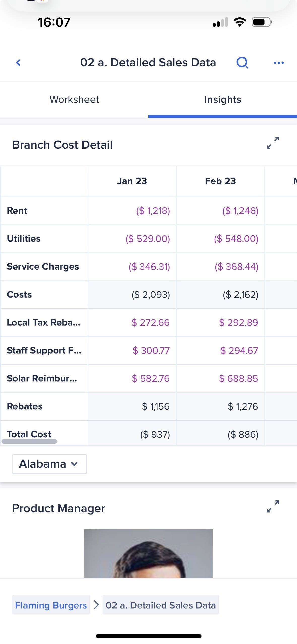Image resolution: width=297 pixels, height=644 pixels.
Task: Go to Flaming Burgers breadcrumb link
Action: pos(51,605)
